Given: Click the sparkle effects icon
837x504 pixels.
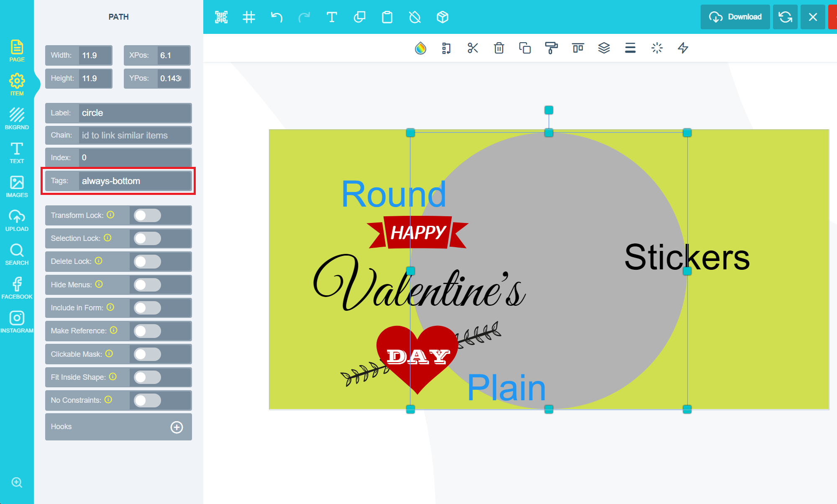Looking at the screenshot, I should point(657,48).
